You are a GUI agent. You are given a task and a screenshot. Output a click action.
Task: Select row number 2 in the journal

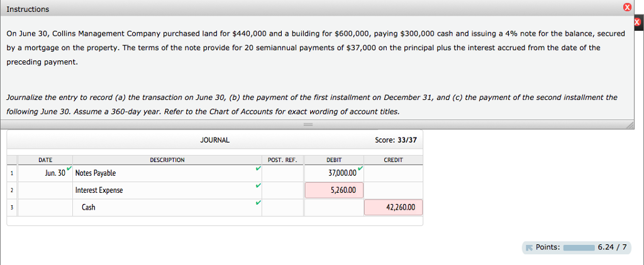click(11, 190)
